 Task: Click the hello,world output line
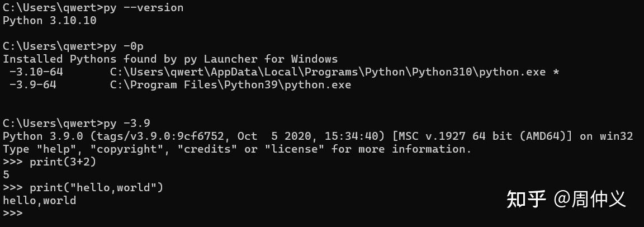tap(40, 200)
